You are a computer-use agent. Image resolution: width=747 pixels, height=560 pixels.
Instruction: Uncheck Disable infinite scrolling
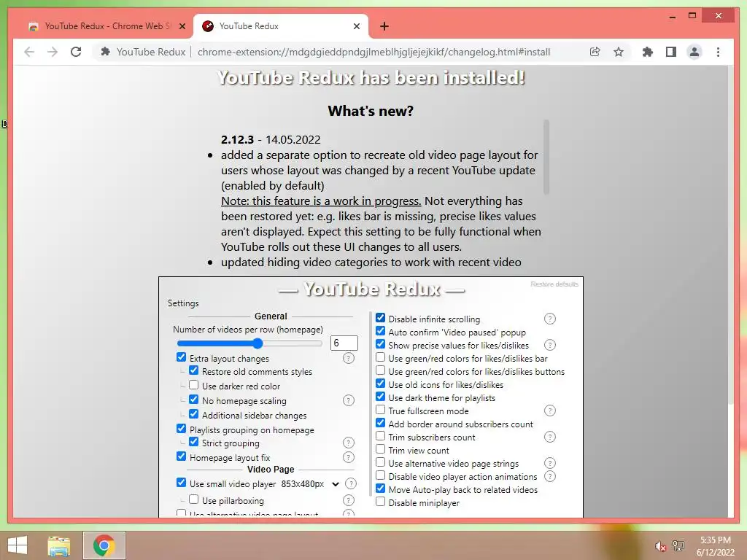click(380, 318)
